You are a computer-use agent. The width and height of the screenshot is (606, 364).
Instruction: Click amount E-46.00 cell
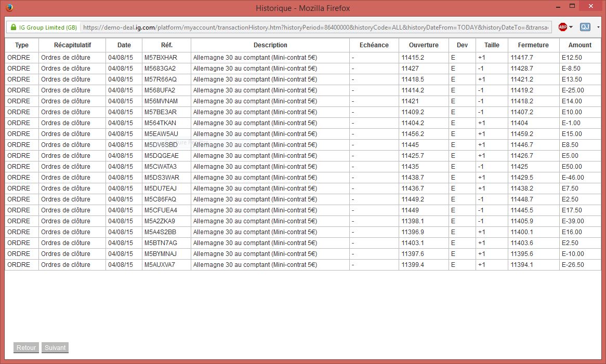[580, 178]
